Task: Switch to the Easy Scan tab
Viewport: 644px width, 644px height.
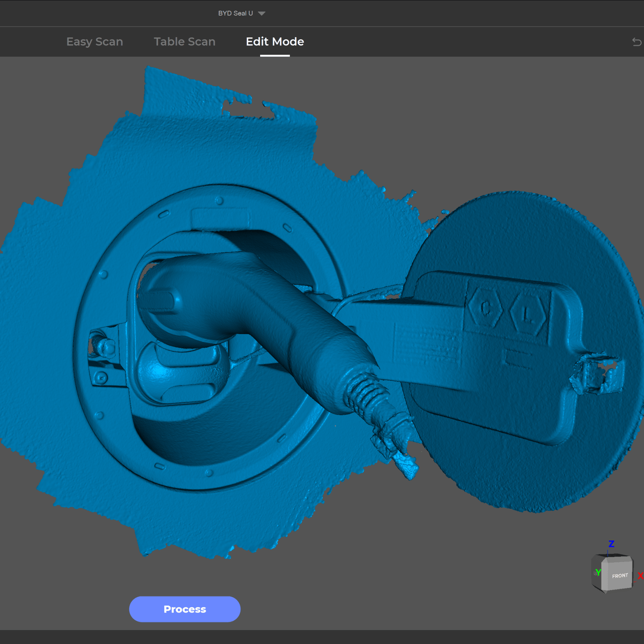Action: pos(94,42)
